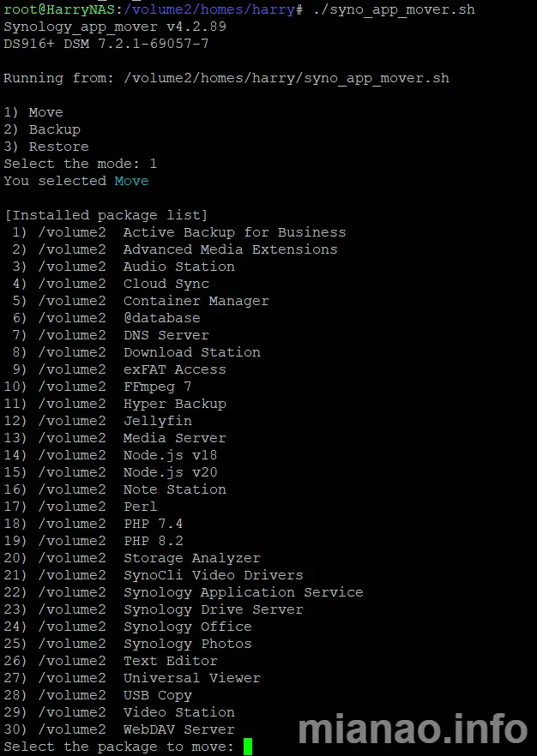
Task: Select the Container Manager package line
Action: click(196, 301)
